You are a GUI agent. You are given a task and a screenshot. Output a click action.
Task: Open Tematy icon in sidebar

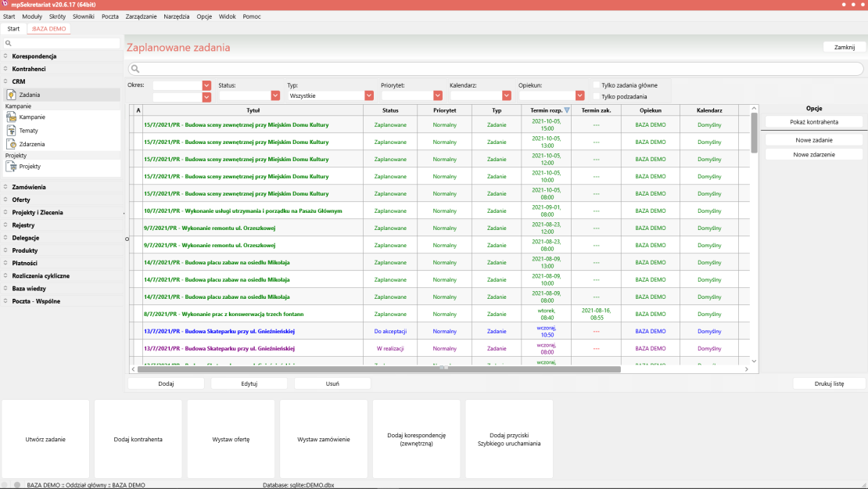coord(11,131)
